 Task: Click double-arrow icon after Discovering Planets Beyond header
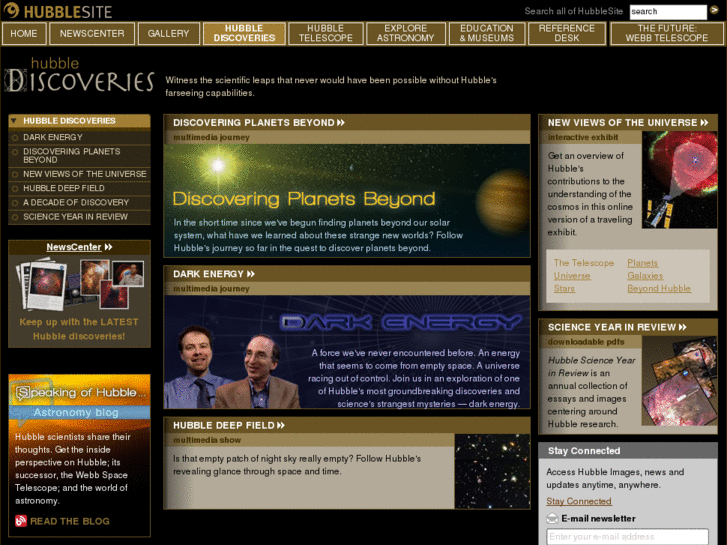click(341, 122)
